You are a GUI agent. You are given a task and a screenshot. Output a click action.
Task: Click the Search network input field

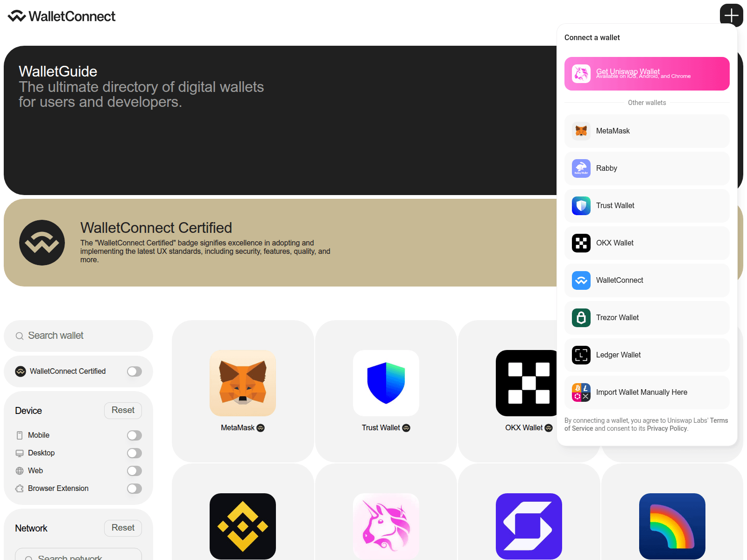(78, 554)
